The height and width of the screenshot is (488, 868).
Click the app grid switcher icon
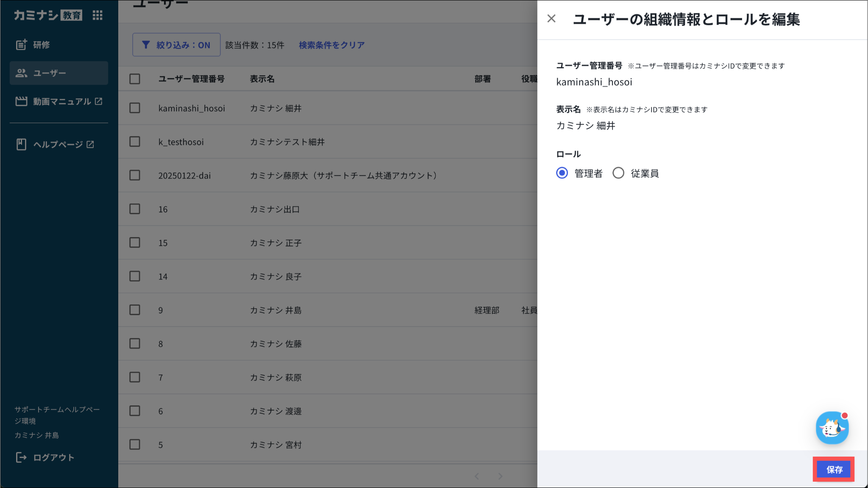point(97,16)
